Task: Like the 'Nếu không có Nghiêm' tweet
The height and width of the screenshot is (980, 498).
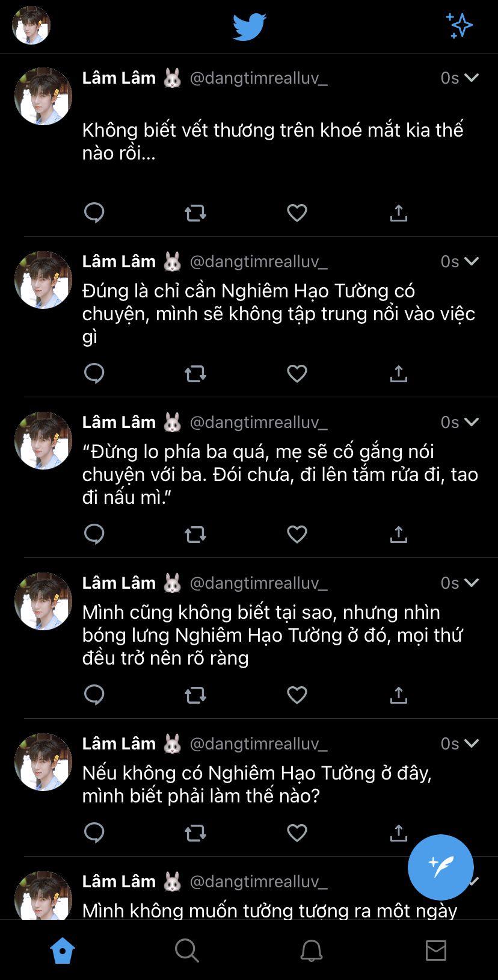Action: point(297,833)
